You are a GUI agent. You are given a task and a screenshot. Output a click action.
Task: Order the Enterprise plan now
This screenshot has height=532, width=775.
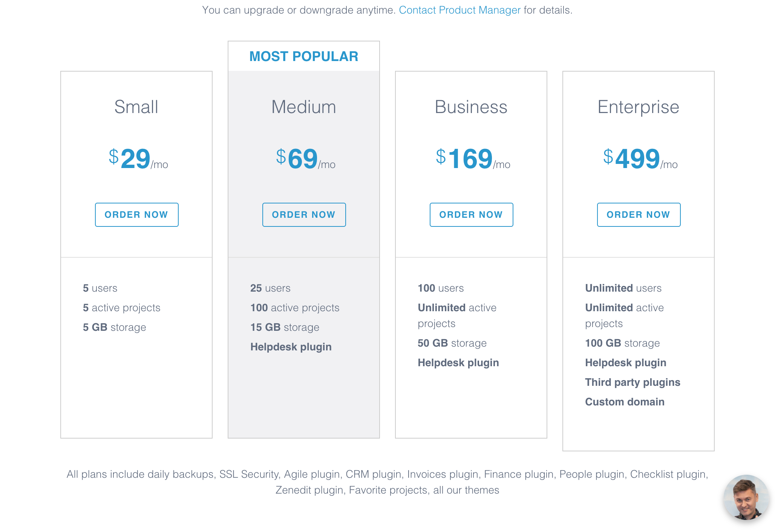639,215
